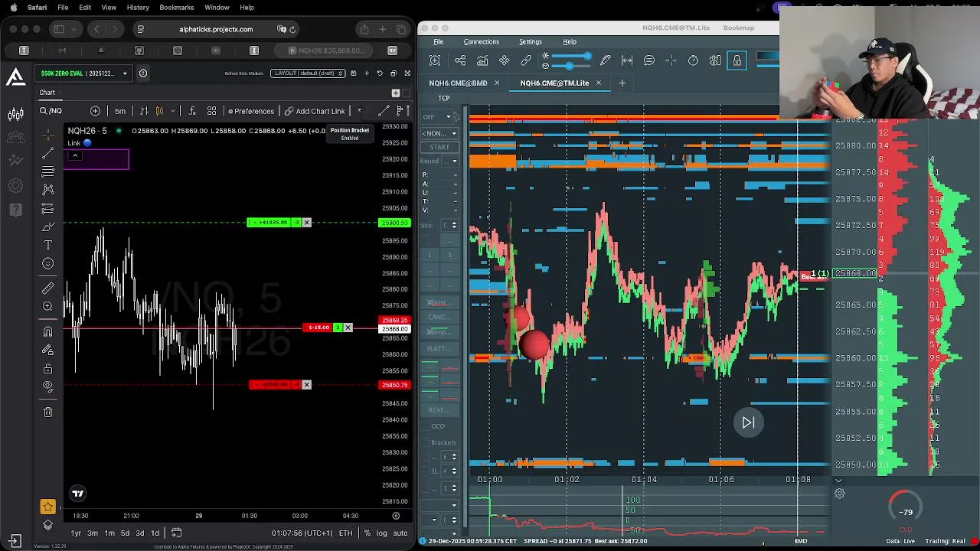Select the trend line drawing tool

47,152
